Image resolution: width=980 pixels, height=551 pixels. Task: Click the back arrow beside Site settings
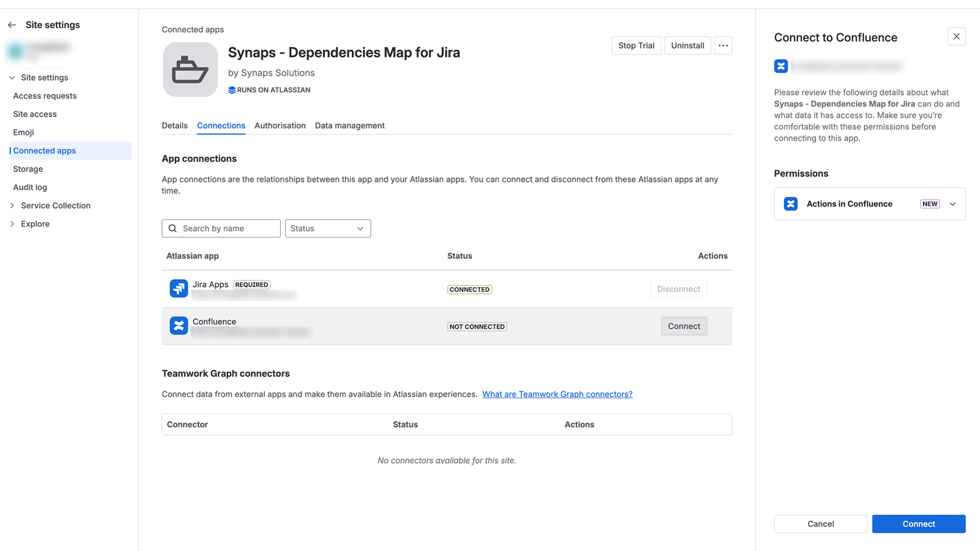[12, 25]
